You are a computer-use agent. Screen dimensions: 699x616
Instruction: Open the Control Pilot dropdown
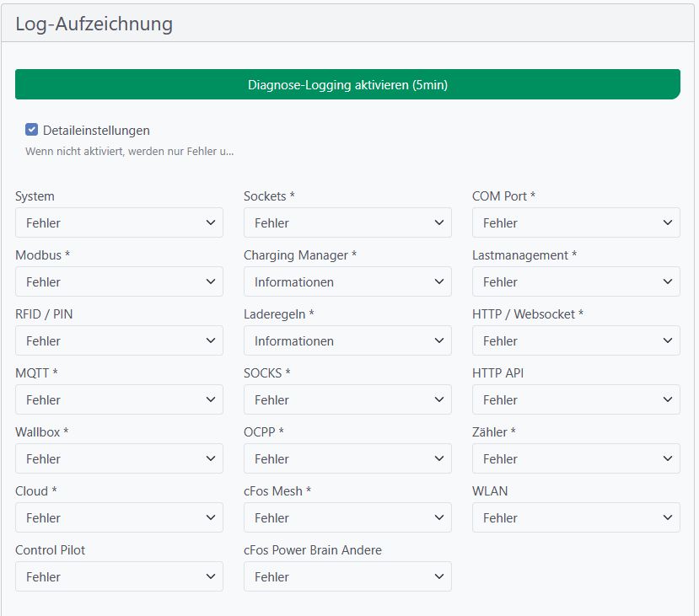(x=119, y=577)
